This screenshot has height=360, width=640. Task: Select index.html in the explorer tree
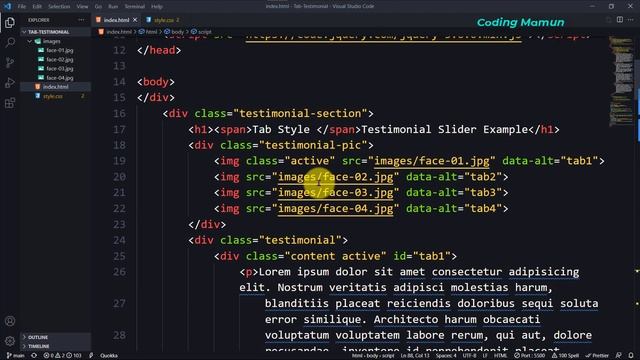[x=56, y=87]
